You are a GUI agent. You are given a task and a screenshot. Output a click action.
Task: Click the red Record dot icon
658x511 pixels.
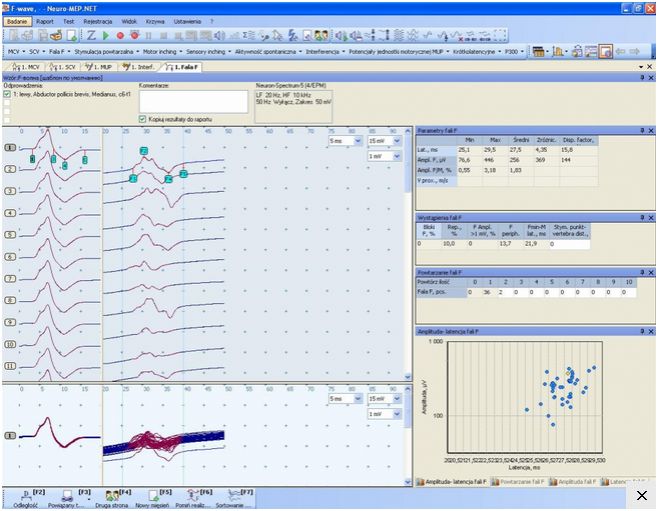click(x=121, y=35)
